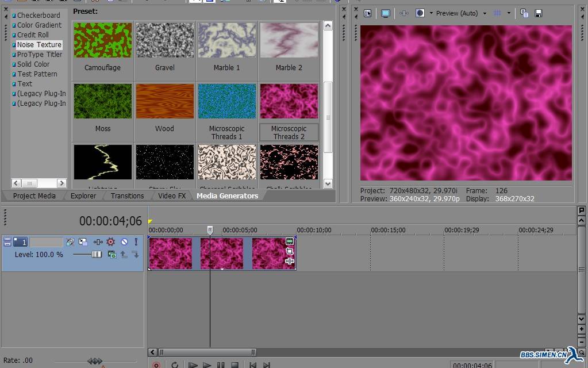Image resolution: width=588 pixels, height=368 pixels.
Task: Choose the Marble 2 preset thumbnail
Action: [289, 40]
